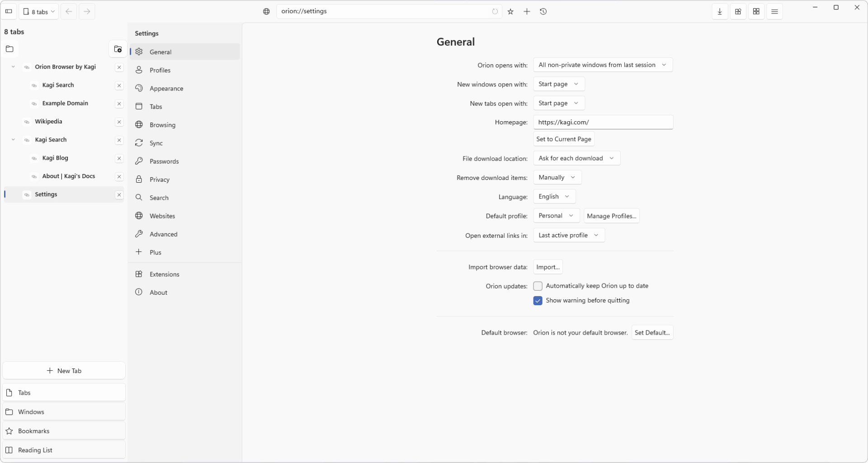Reload page using address bar icon

[x=495, y=12]
